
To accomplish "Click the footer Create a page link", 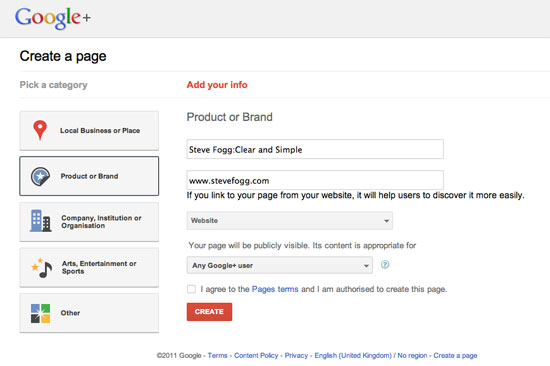I will click(x=455, y=355).
